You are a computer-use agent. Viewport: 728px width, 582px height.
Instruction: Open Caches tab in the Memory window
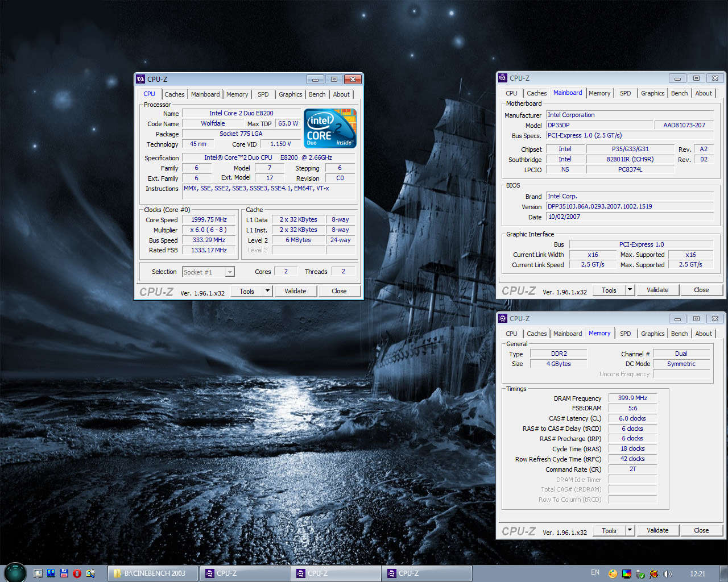pos(536,334)
